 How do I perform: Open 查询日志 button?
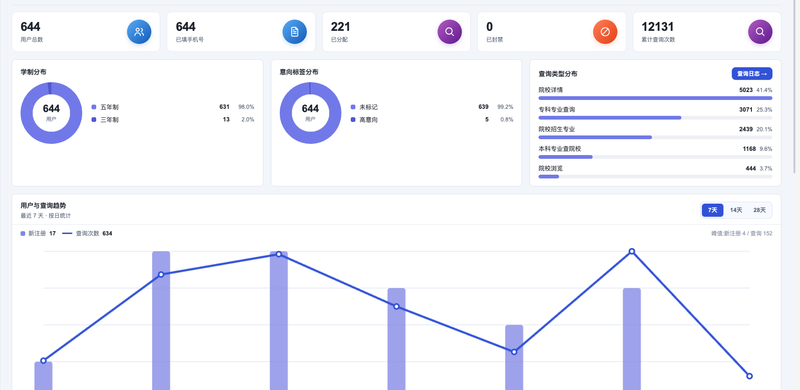752,74
